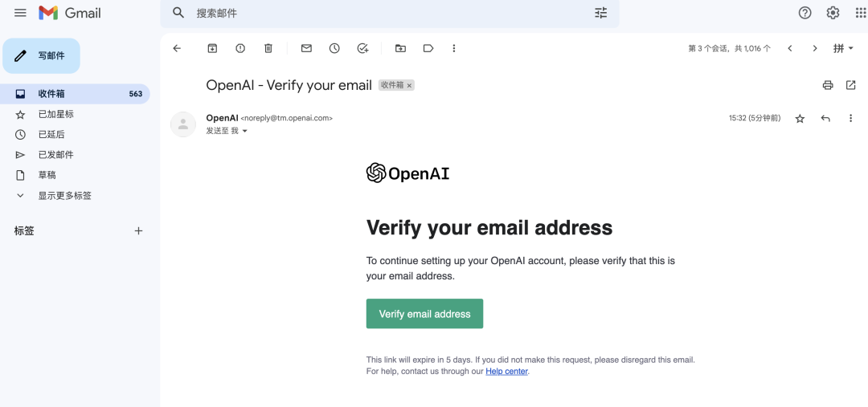Screen dimensions: 868x407
Task: Mark the email as unread
Action: coord(306,48)
